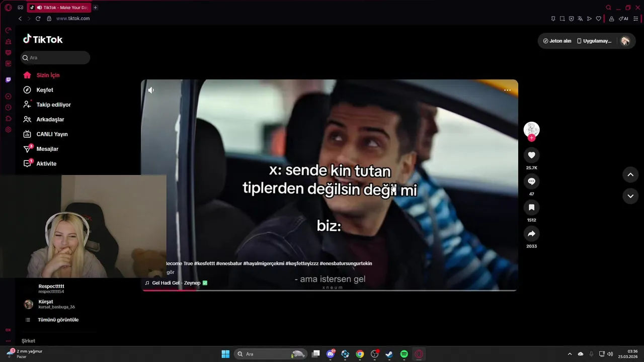Open the Opera menu logo
This screenshot has height=362, width=644.
[8, 8]
